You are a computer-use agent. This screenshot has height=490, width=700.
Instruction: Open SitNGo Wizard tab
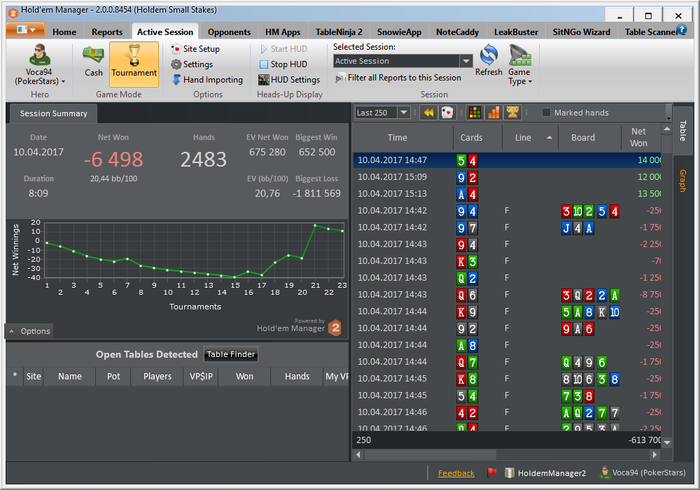(581, 32)
